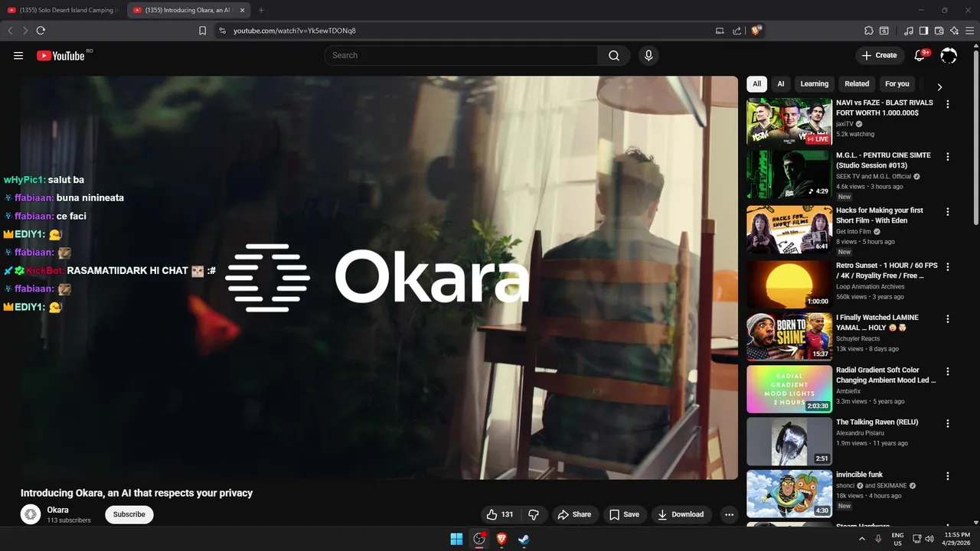
Task: Save the video to a playlist
Action: click(624, 514)
